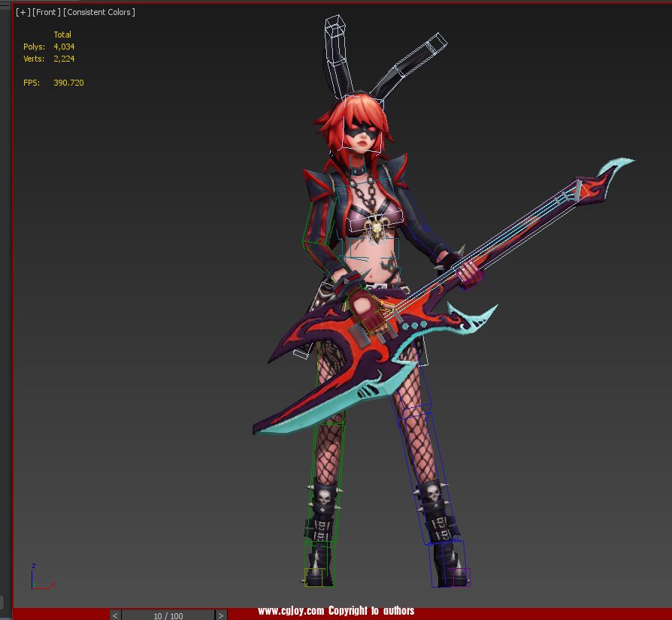This screenshot has width=672, height=620.
Task: Click the Verts count value 2,224
Action: [x=64, y=59]
